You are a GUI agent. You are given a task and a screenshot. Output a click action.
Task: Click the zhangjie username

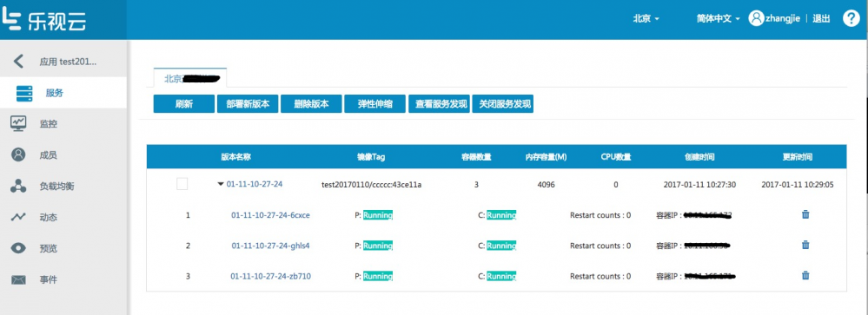point(782,19)
